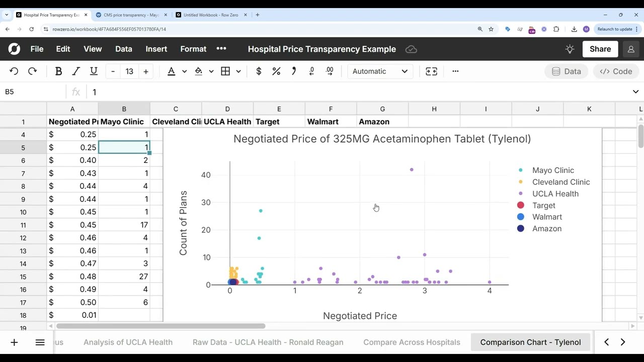
Task: Open the Automatic number format dropdown
Action: point(380,71)
